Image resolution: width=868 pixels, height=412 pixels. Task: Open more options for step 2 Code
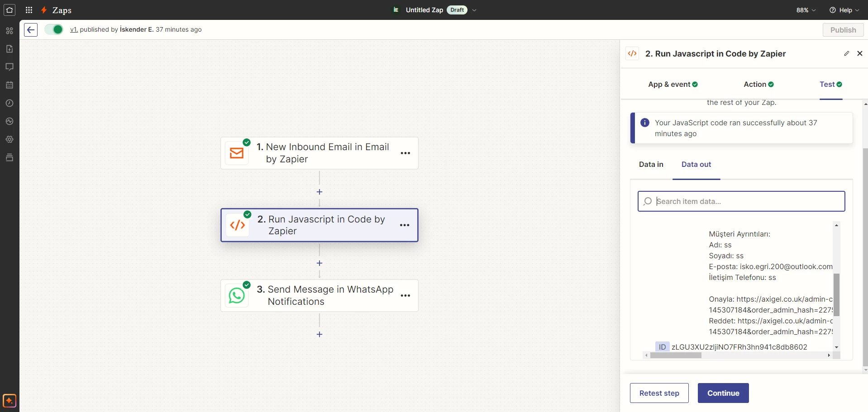pyautogui.click(x=405, y=225)
